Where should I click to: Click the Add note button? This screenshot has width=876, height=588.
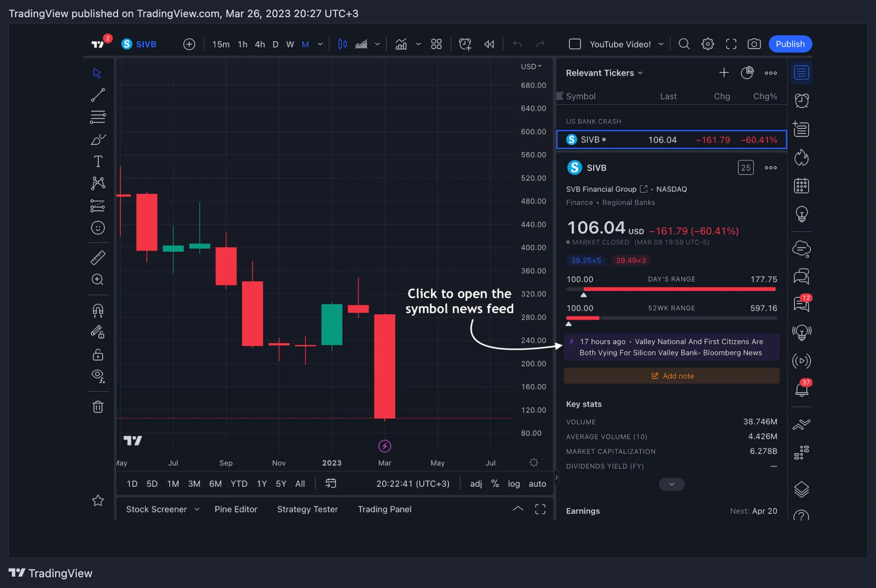(672, 376)
